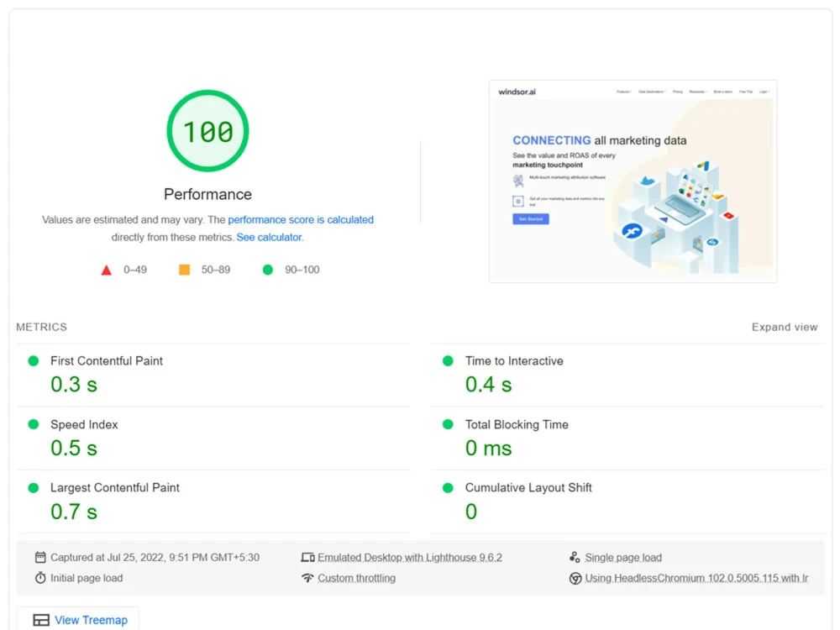This screenshot has width=840, height=630.
Task: Select the 'First Contentful Paint' metric label
Action: coord(107,361)
